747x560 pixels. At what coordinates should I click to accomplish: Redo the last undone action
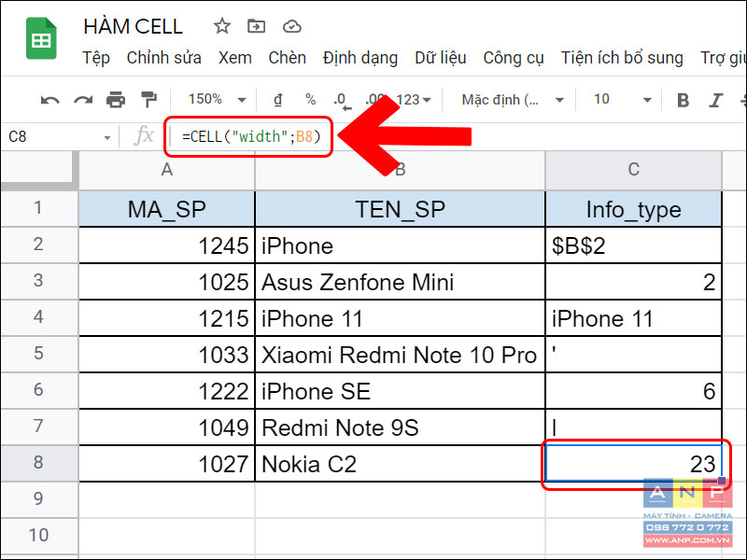[83, 100]
